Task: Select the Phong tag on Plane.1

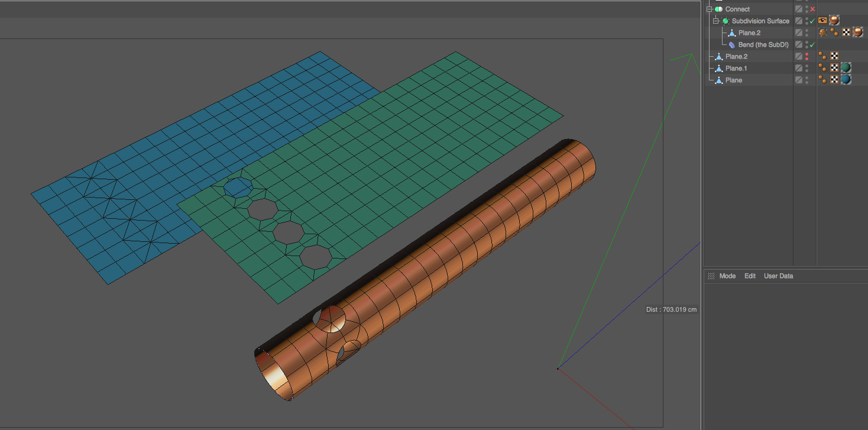Action: 822,68
